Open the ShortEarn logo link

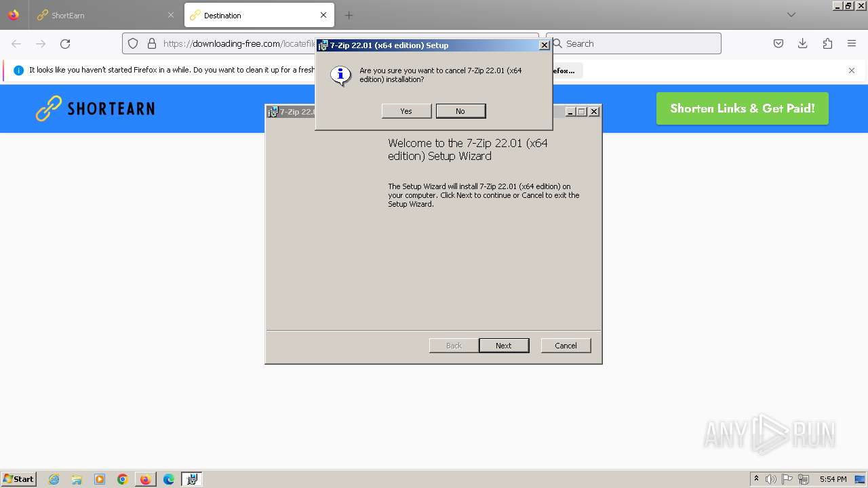[x=95, y=108]
